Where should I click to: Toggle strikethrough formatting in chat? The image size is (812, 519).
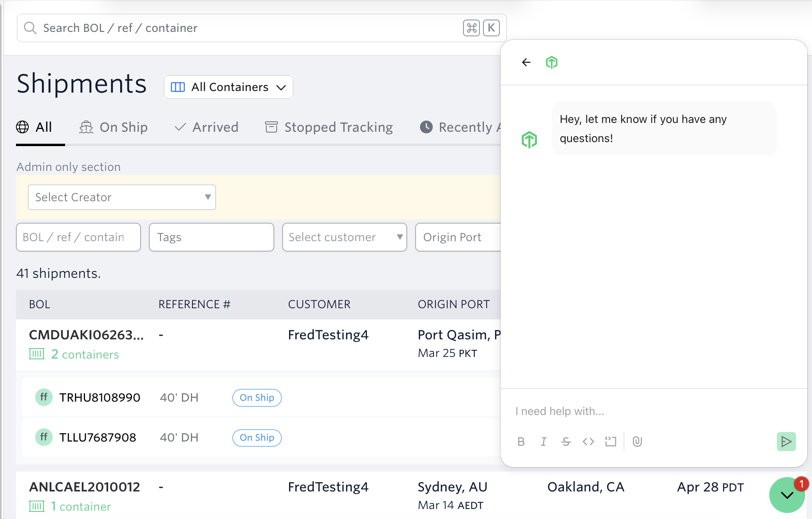pyautogui.click(x=566, y=442)
